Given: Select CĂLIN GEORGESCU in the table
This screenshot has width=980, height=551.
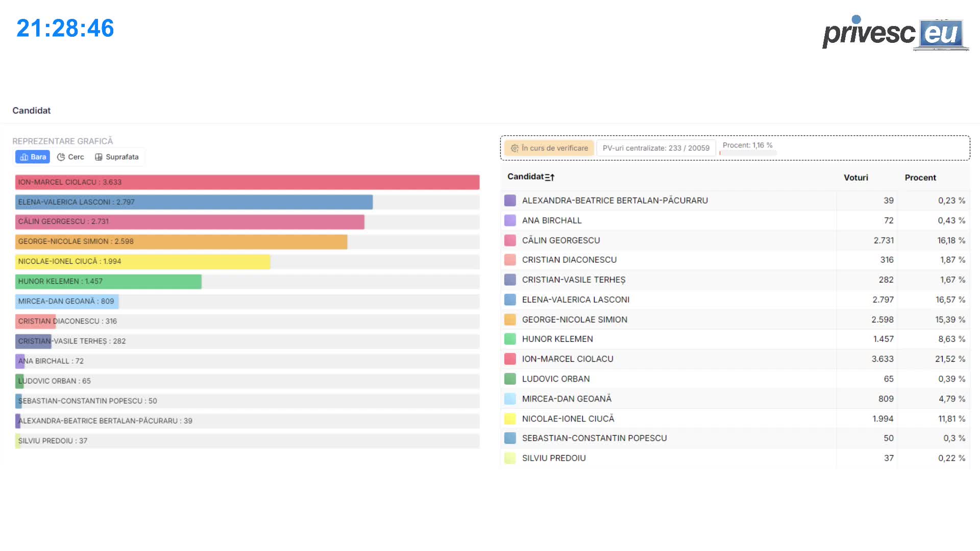Looking at the screenshot, I should click(x=561, y=240).
